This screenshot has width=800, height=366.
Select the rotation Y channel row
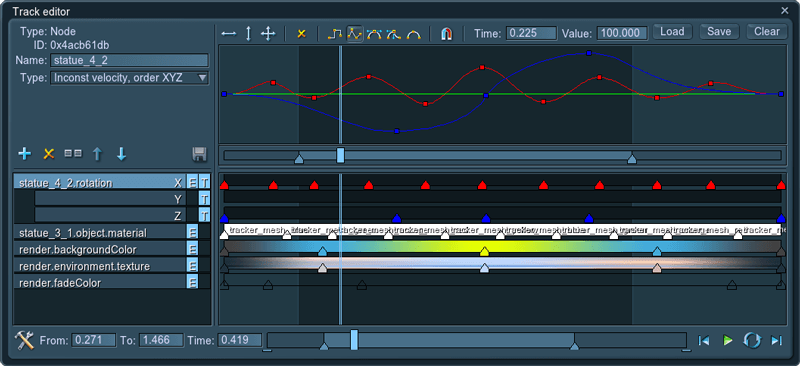click(x=110, y=199)
